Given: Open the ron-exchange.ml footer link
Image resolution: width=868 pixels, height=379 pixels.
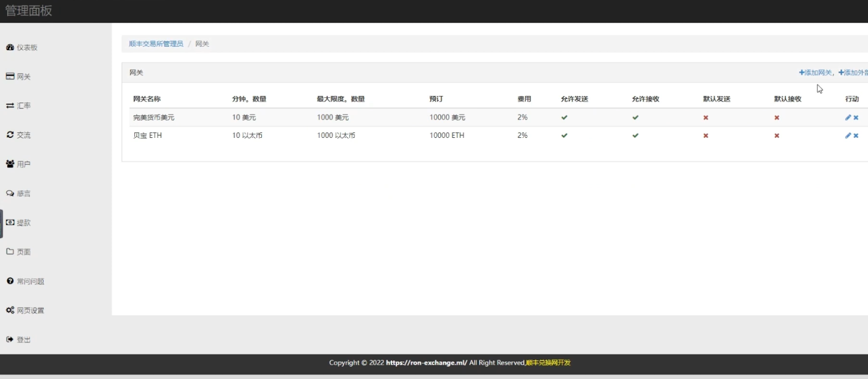Looking at the screenshot, I should coord(426,363).
